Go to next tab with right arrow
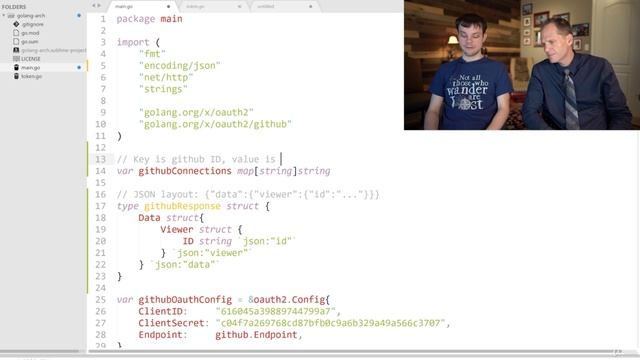 (99, 6)
